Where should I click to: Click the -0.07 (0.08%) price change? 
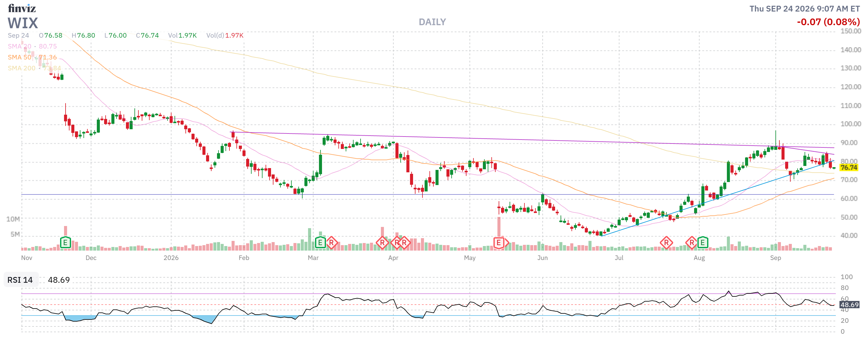click(828, 22)
